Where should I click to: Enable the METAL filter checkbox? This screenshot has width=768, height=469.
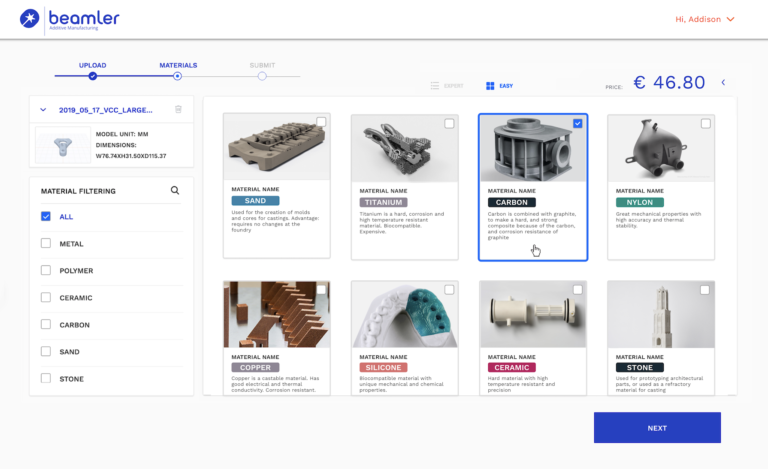click(46, 243)
